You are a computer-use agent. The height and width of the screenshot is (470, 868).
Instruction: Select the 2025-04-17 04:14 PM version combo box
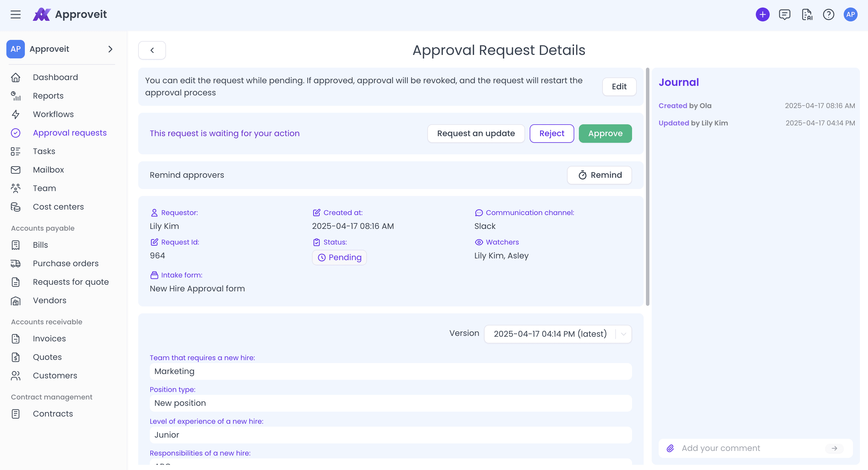click(x=558, y=334)
